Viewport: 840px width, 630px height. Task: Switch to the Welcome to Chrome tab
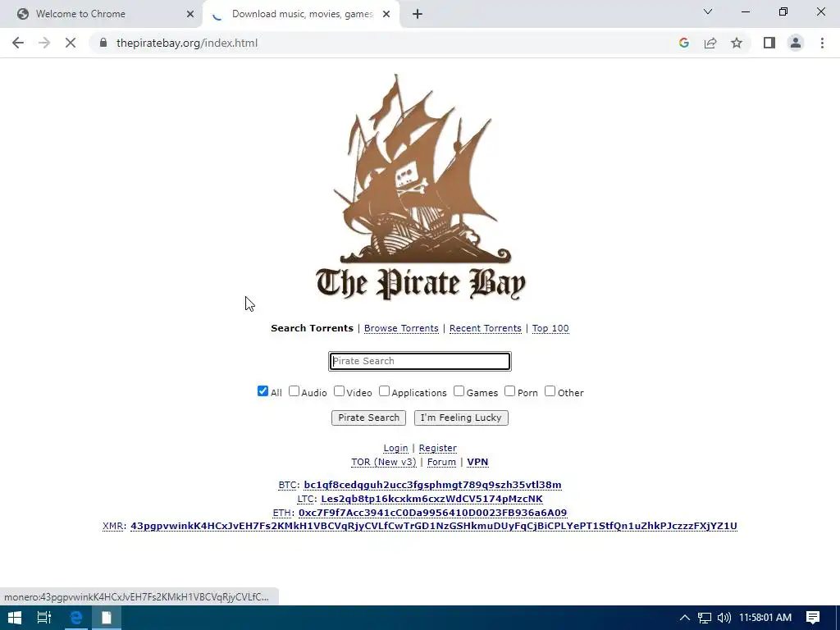pyautogui.click(x=102, y=15)
